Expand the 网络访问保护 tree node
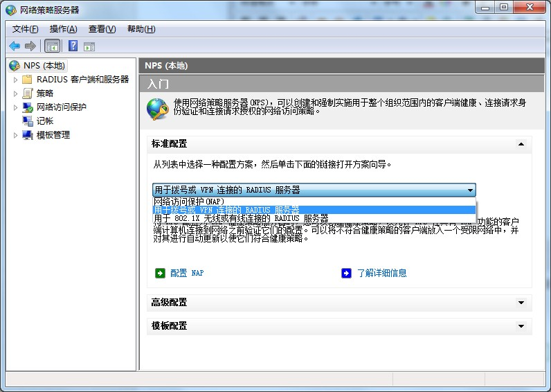The height and width of the screenshot is (392, 551). point(16,107)
